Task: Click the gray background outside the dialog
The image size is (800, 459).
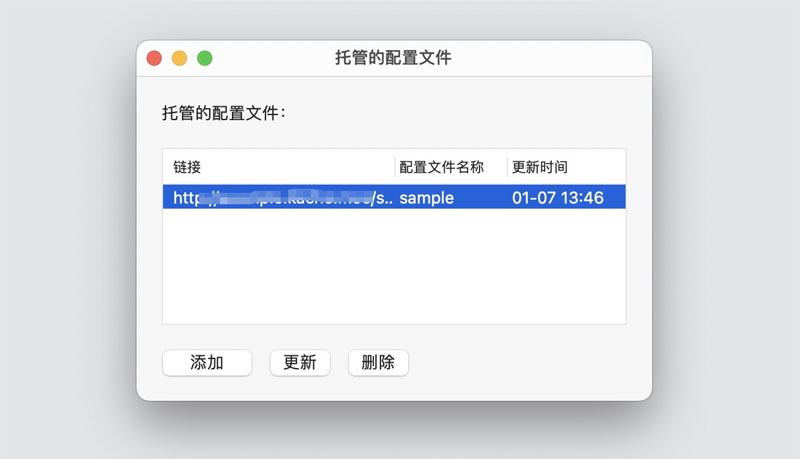Action: pos(720,230)
